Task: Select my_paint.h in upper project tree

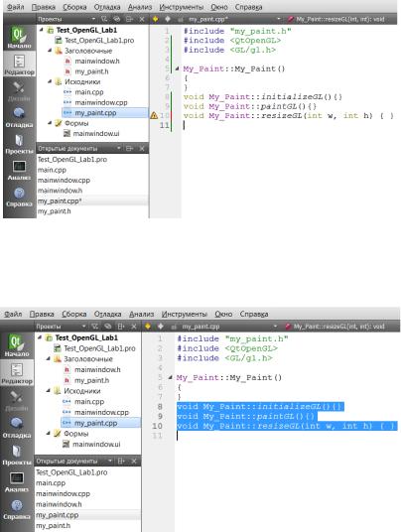Action: coord(91,71)
